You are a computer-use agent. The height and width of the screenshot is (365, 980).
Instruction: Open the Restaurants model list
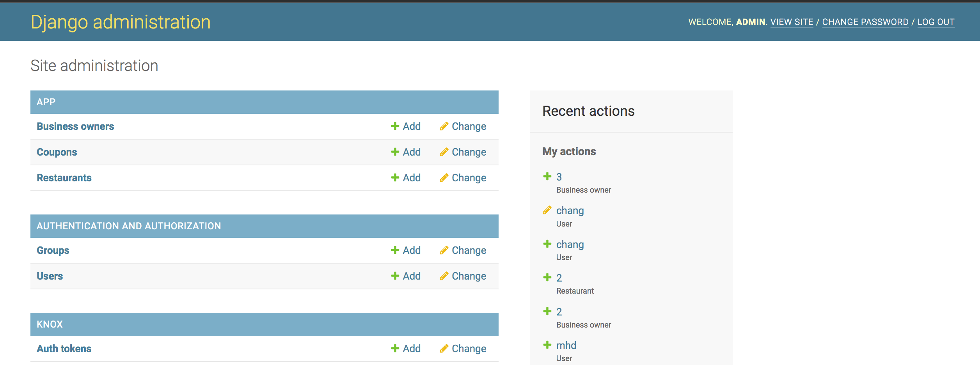coord(64,178)
